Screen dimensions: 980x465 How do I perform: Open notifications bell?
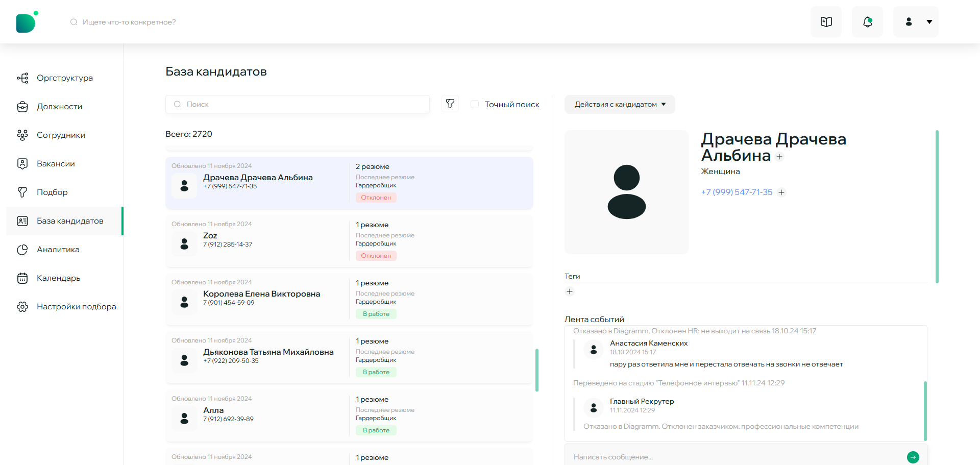click(867, 21)
